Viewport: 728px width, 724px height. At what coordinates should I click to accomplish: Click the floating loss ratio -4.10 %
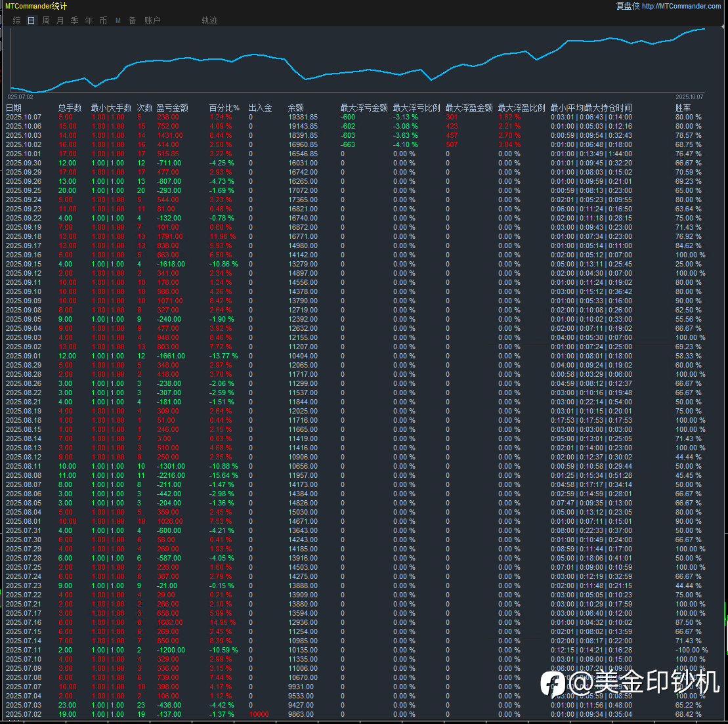[405, 144]
